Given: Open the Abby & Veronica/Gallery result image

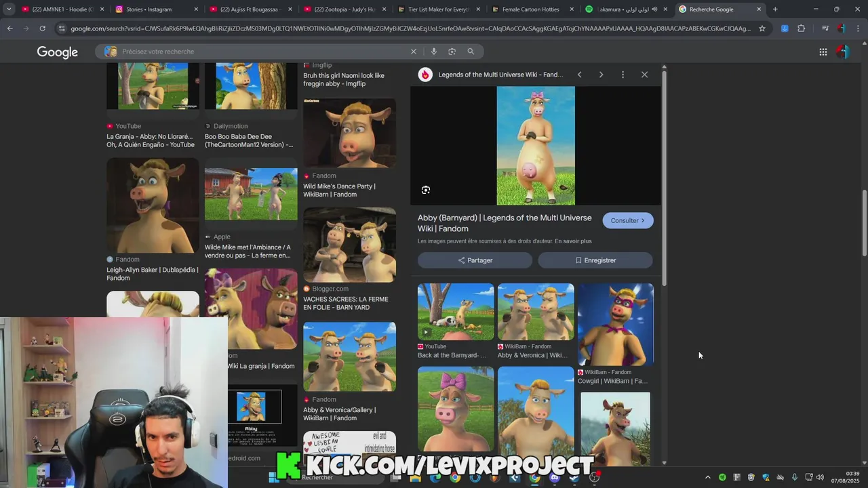Looking at the screenshot, I should (x=350, y=357).
